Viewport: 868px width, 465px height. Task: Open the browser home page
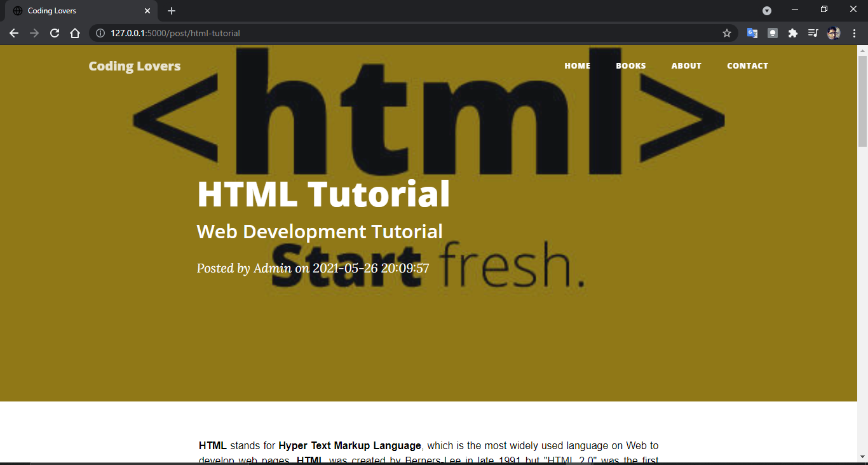point(74,32)
